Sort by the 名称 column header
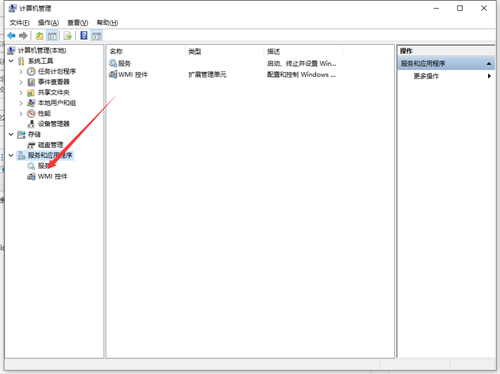Screen dimensions: 500x374 (x=146, y=51)
